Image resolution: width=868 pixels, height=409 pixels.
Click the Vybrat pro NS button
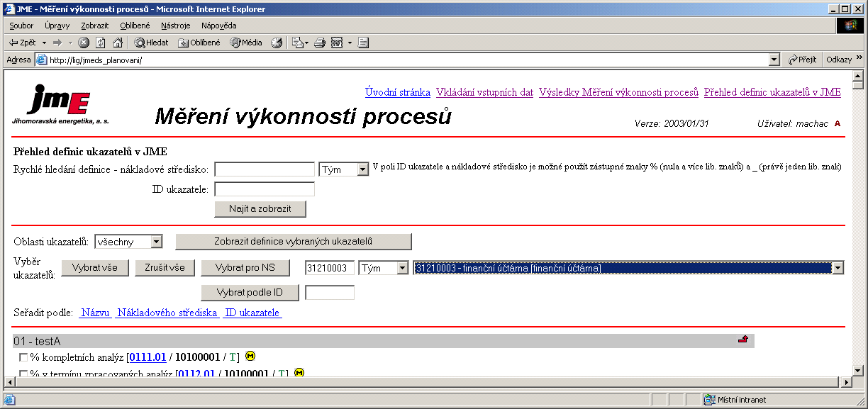coord(245,268)
